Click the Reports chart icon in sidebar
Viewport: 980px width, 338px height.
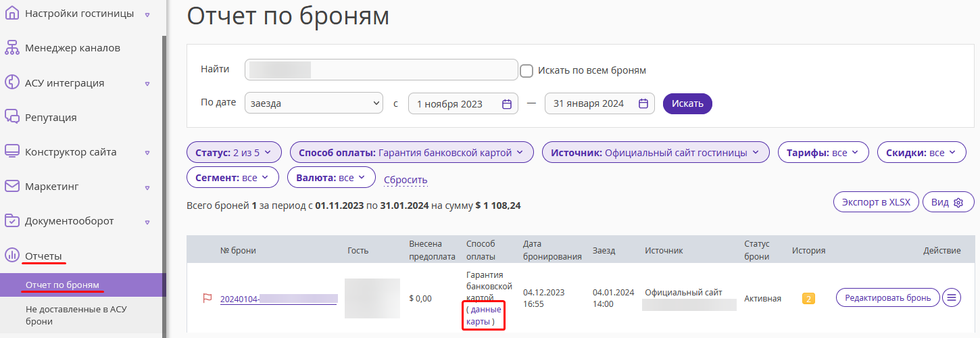click(11, 256)
